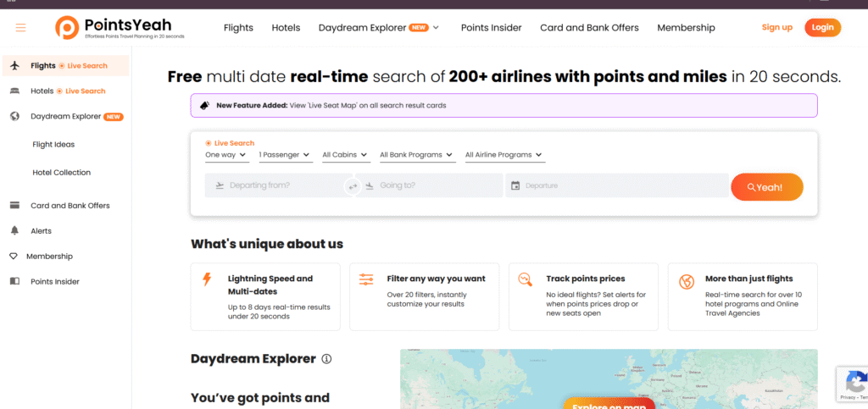Click the takeoff plane icon in Departing from

click(220, 185)
